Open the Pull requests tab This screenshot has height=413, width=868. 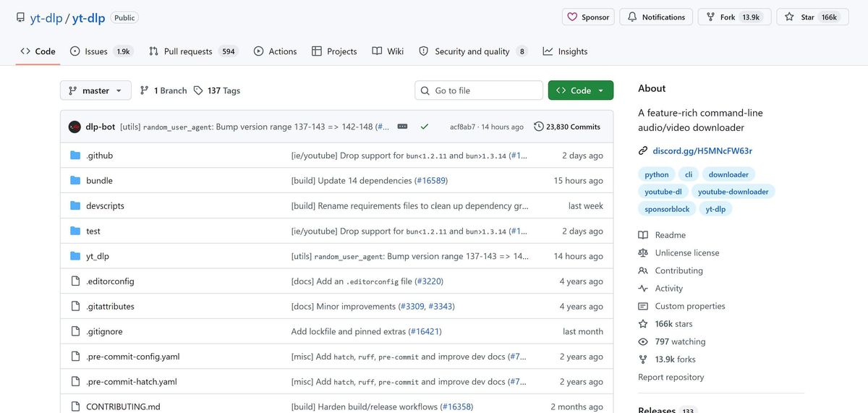coord(192,51)
